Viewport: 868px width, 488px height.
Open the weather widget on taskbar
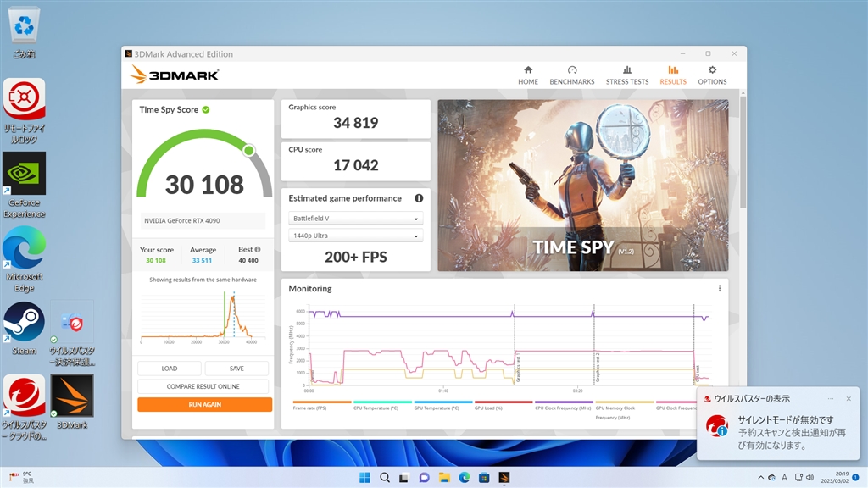point(22,477)
